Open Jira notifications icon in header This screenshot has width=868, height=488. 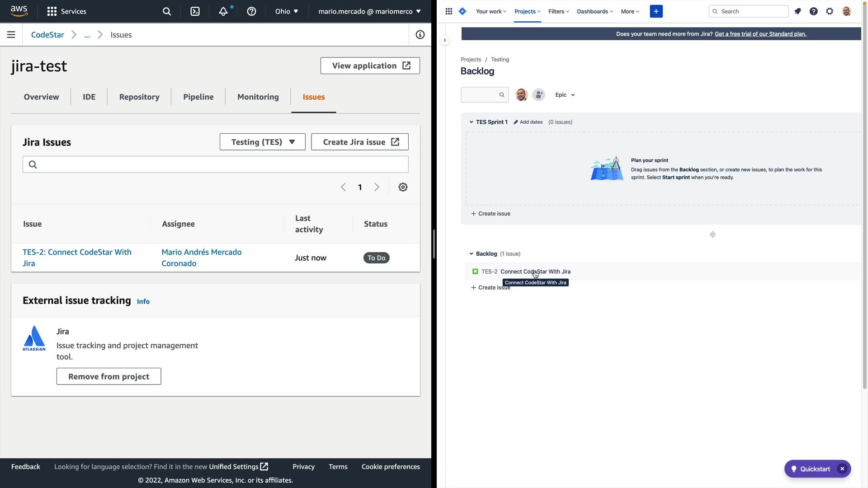(797, 11)
